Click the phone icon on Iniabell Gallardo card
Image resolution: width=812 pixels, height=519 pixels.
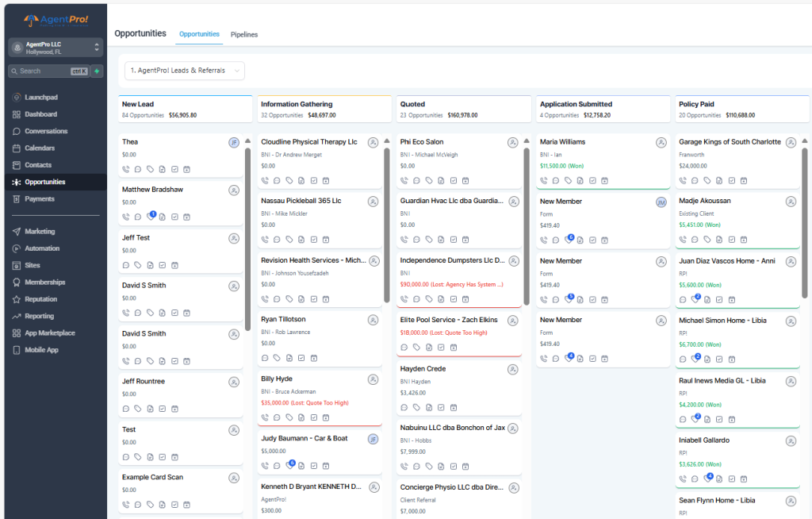click(683, 479)
